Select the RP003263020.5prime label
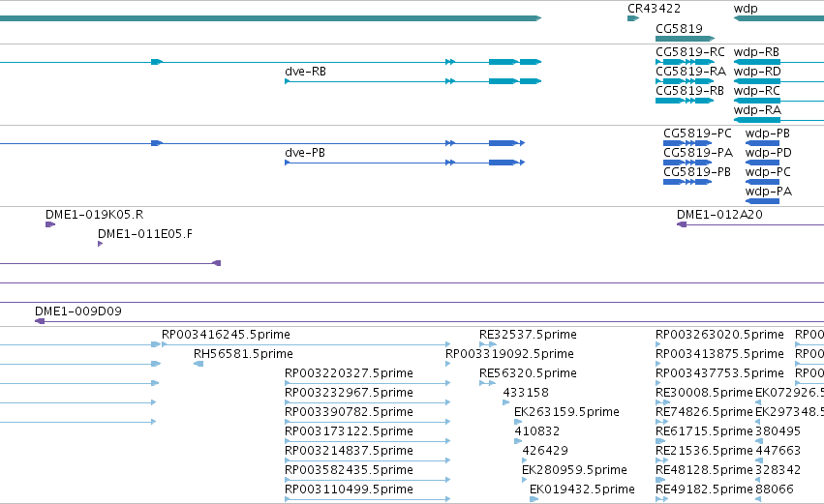 [x=719, y=335]
